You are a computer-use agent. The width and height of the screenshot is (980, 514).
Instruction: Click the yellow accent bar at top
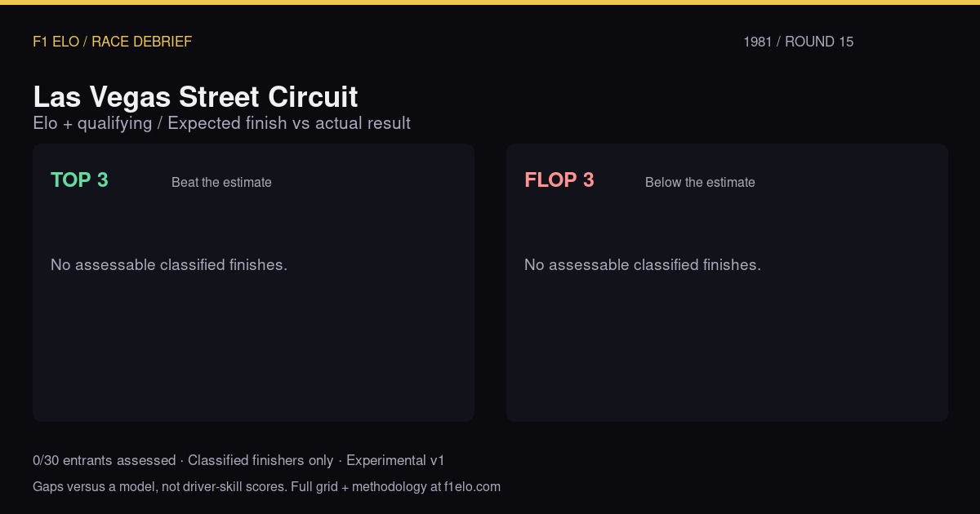tap(490, 2)
